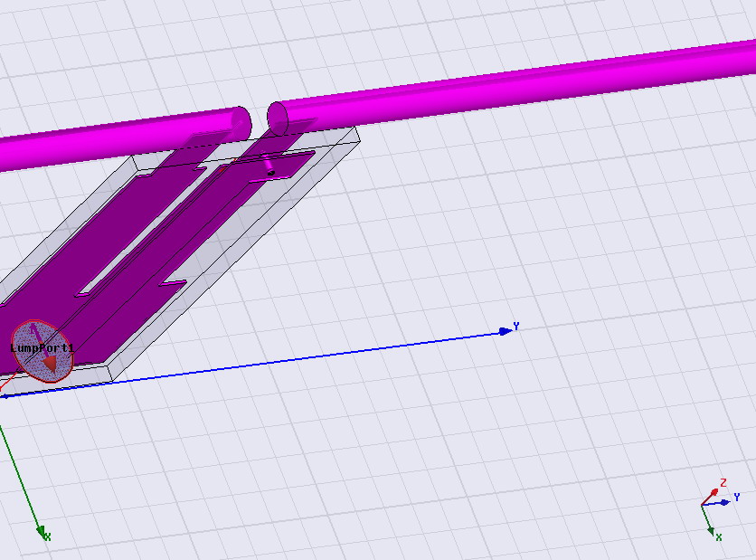Screen dimensions: 756x560
Task: Click the green X axis arrowhead
Action: [x=41, y=532]
